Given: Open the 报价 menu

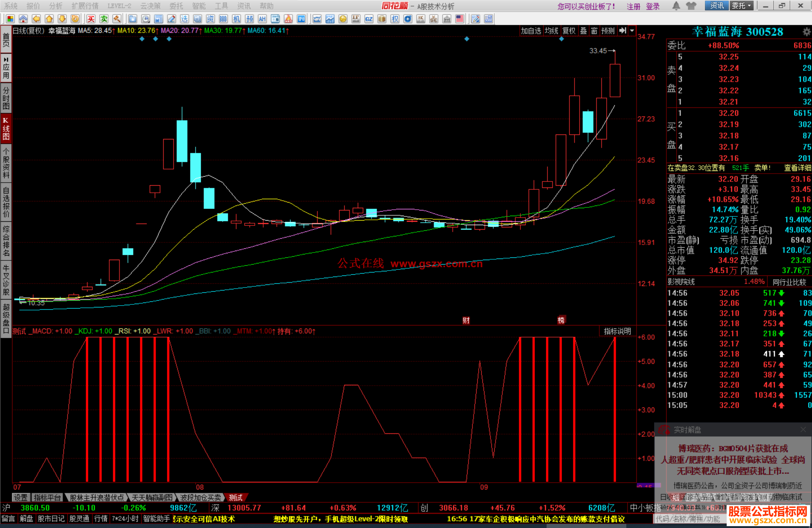Looking at the screenshot, I should tap(33, 6).
